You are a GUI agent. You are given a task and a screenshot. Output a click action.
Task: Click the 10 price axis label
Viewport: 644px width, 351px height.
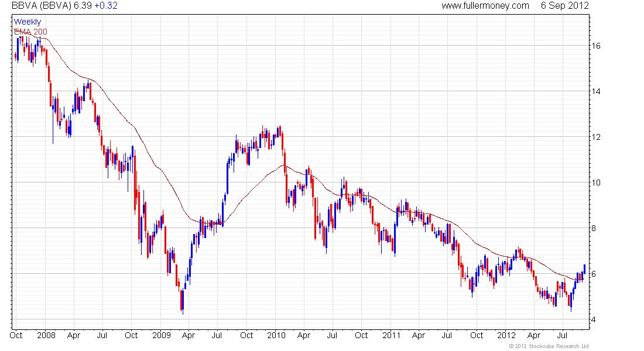596,183
